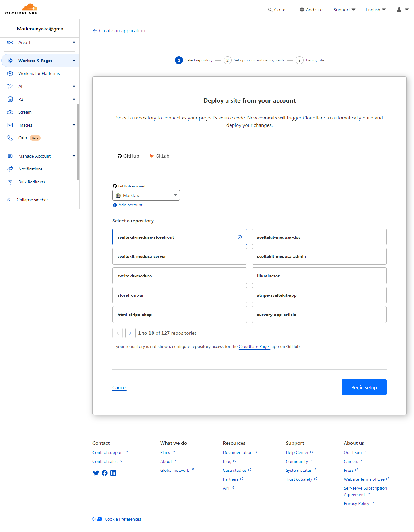This screenshot has height=532, width=414.
Task: Select the stripe-sveltekit-app repository
Action: pos(319,295)
